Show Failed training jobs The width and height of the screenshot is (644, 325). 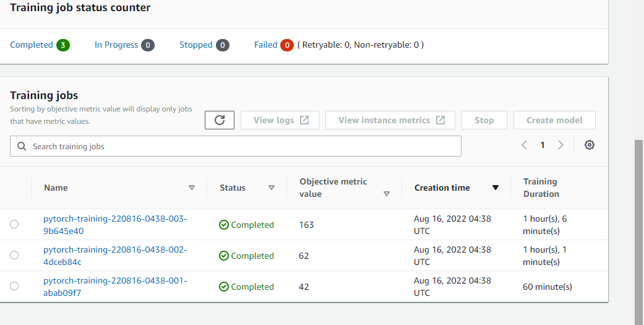pyautogui.click(x=265, y=45)
